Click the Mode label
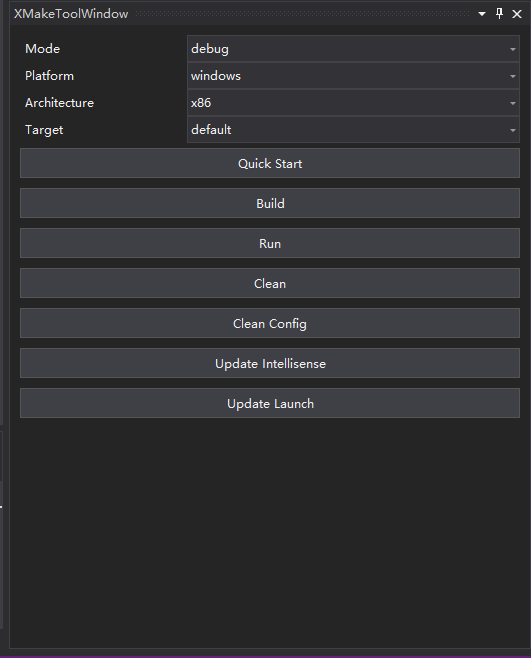The image size is (531, 658). pos(42,49)
